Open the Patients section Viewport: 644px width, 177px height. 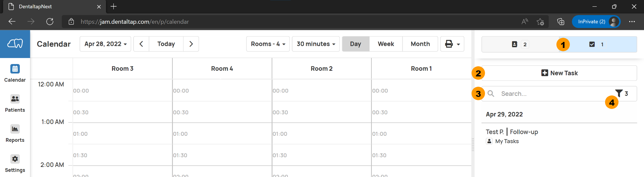point(15,99)
